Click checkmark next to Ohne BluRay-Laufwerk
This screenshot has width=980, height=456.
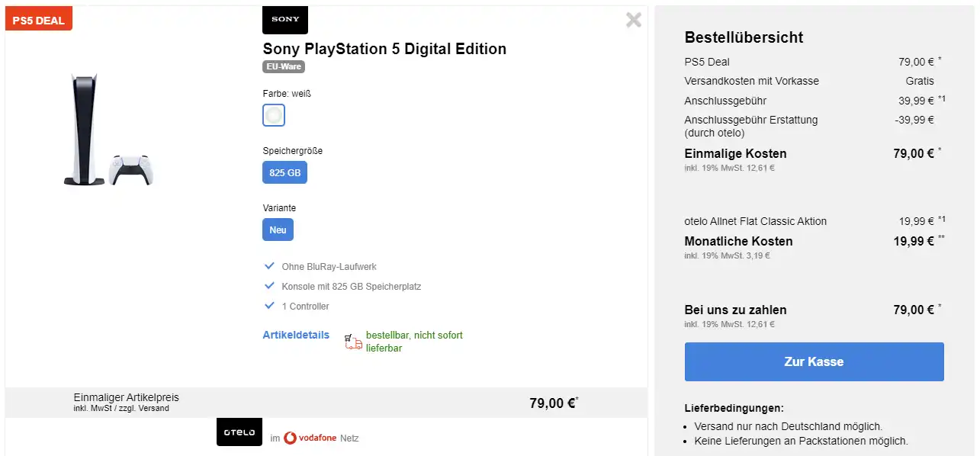coord(269,266)
